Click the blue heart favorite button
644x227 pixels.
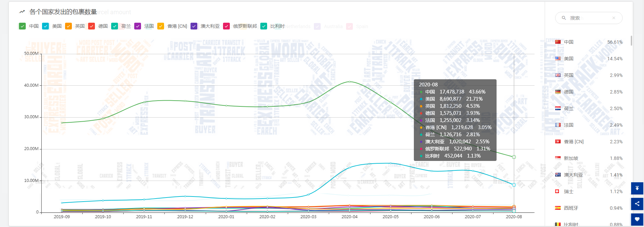[x=637, y=220]
